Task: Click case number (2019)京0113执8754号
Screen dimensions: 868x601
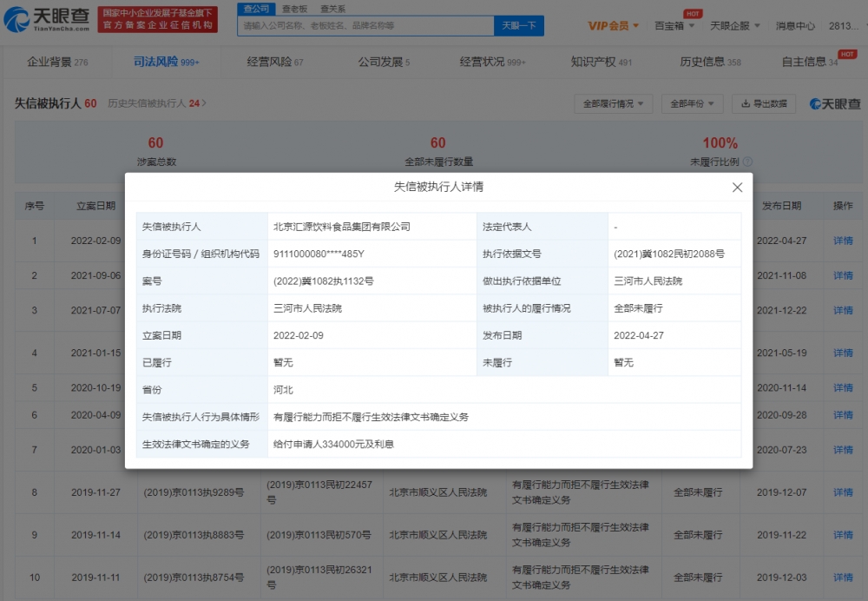Action: (x=194, y=578)
